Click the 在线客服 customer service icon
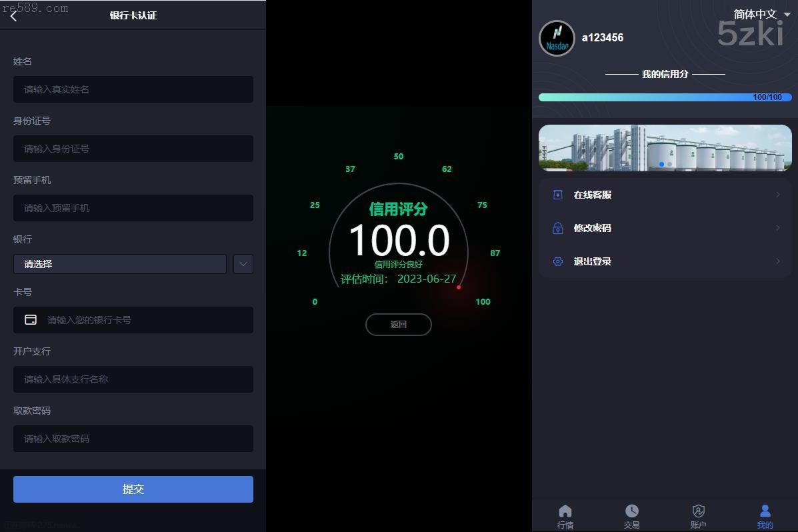The width and height of the screenshot is (798, 532). click(x=558, y=195)
